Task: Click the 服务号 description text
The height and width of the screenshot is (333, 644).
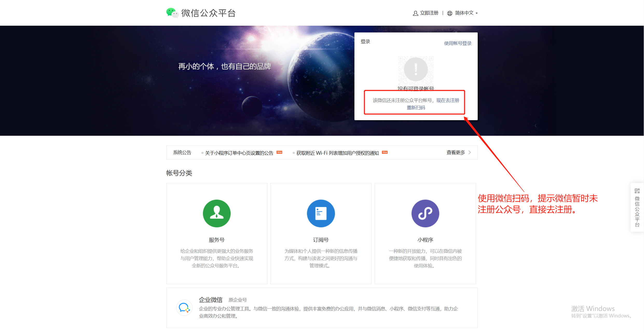Action: pos(217,259)
